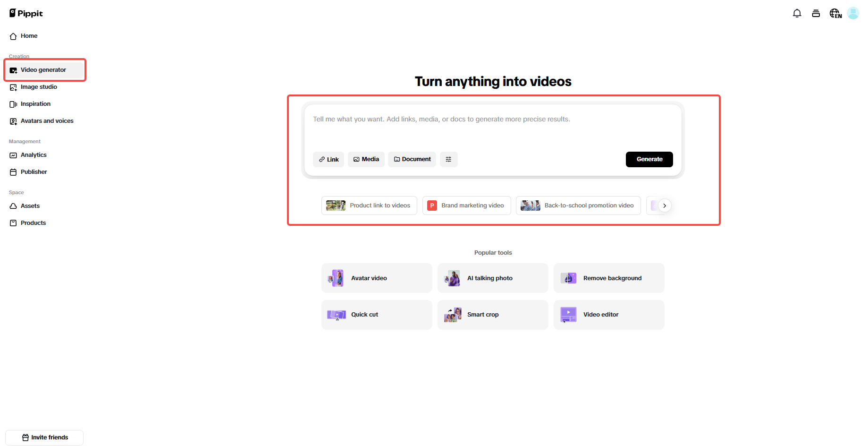Navigate to Home
868x446 pixels.
point(28,36)
